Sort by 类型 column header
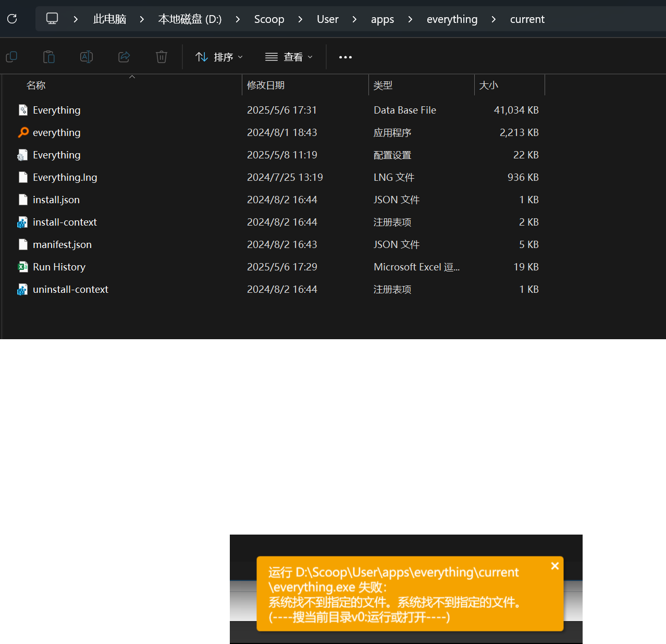 point(383,85)
